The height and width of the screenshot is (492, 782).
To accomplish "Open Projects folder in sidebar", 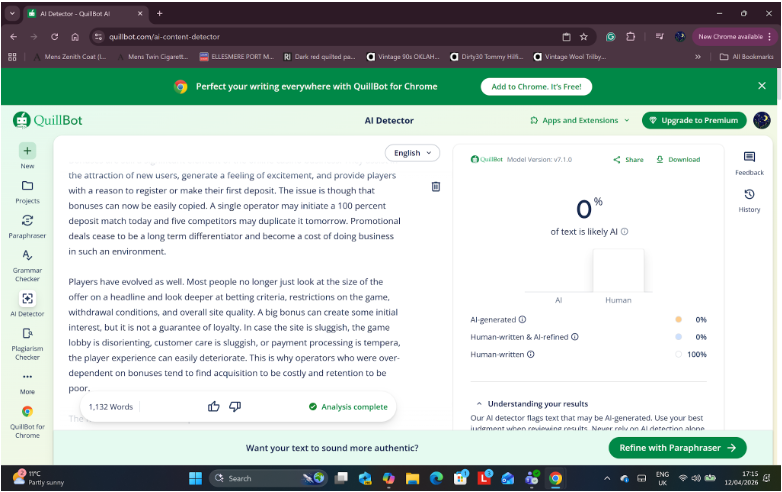I will coord(27,186).
